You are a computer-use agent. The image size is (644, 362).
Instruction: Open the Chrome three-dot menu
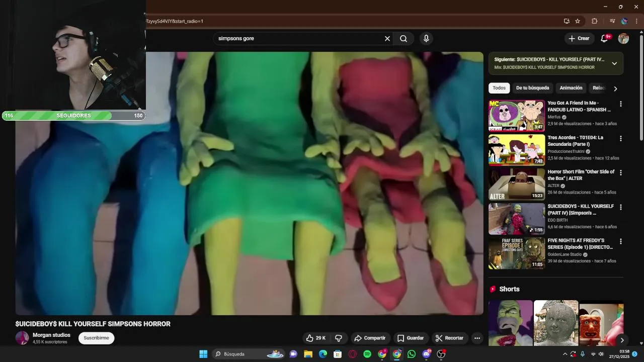[636, 21]
